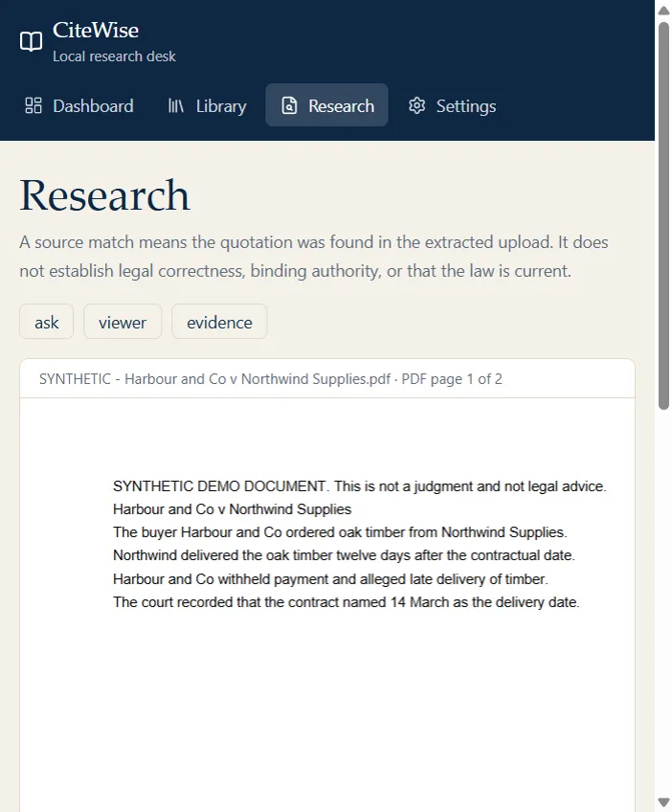672x812 pixels.
Task: Click the Research file-search icon
Action: 289,105
